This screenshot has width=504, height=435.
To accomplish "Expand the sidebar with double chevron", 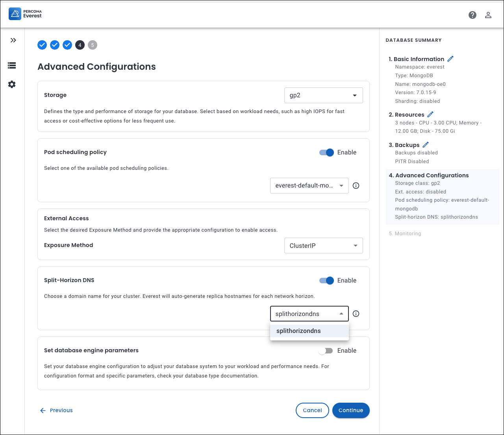I will 13,40.
